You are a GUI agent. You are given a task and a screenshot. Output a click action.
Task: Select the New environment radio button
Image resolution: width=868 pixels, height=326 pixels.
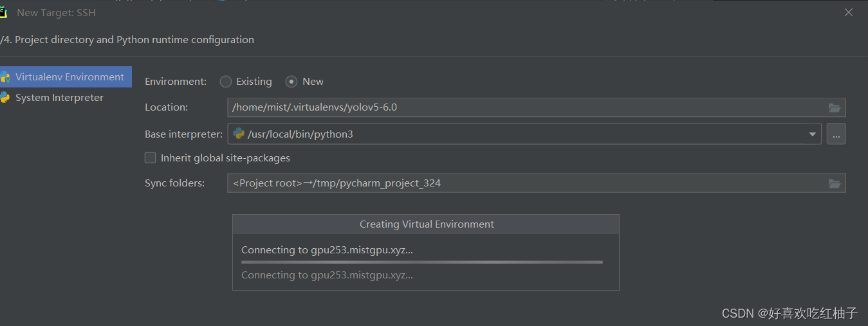click(x=291, y=82)
